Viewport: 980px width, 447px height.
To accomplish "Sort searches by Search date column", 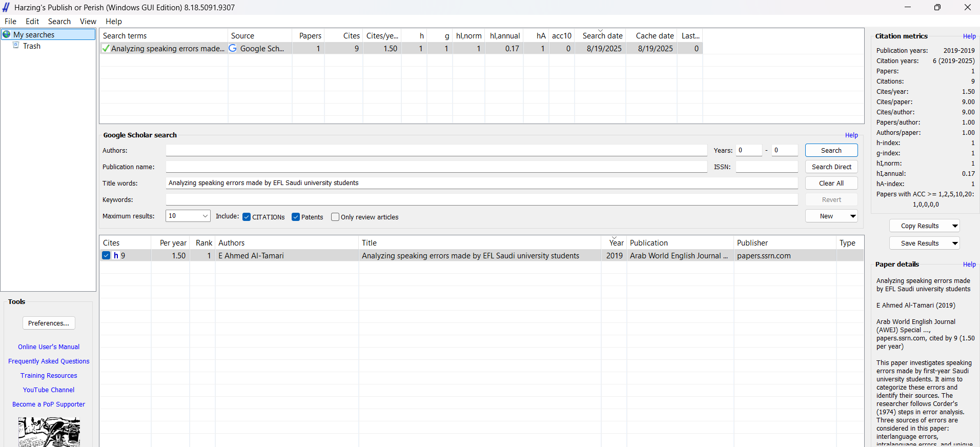I will click(600, 36).
